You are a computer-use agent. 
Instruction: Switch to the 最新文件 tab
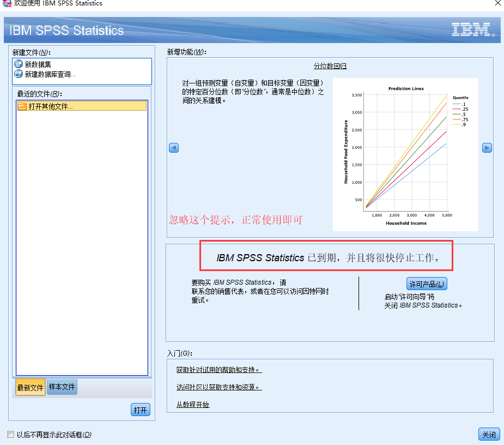tap(30, 387)
